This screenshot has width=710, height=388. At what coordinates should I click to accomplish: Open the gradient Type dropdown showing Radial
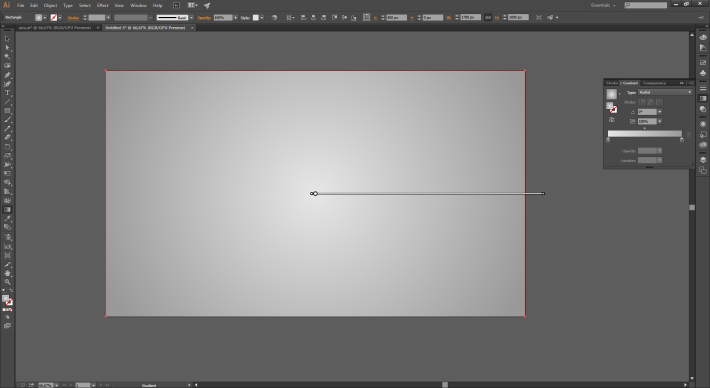(x=665, y=92)
